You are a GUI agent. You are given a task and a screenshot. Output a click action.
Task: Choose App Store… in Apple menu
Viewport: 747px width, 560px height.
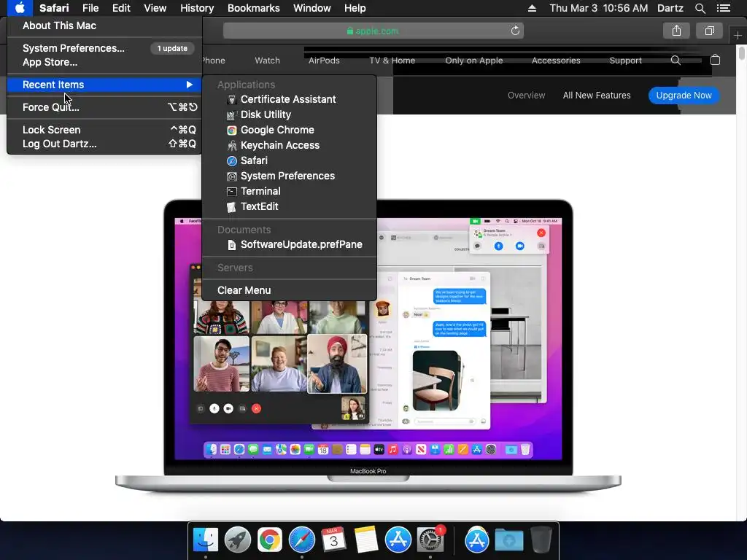104,62
